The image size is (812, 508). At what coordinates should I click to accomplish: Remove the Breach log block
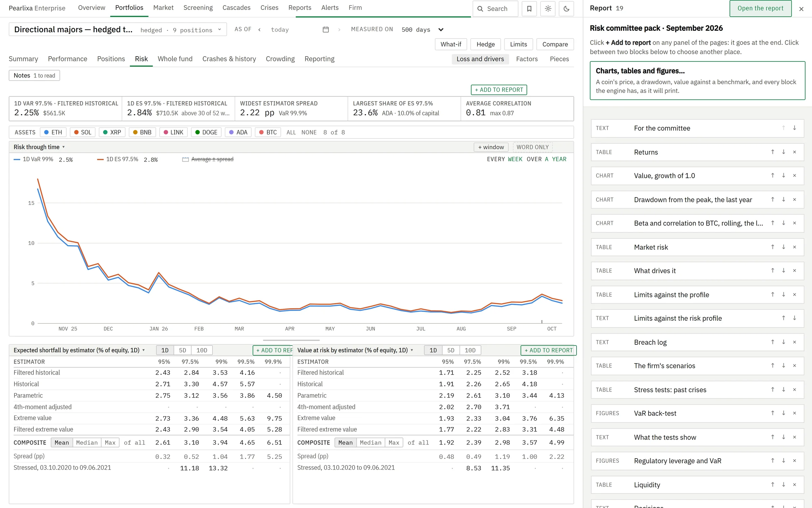tap(794, 342)
